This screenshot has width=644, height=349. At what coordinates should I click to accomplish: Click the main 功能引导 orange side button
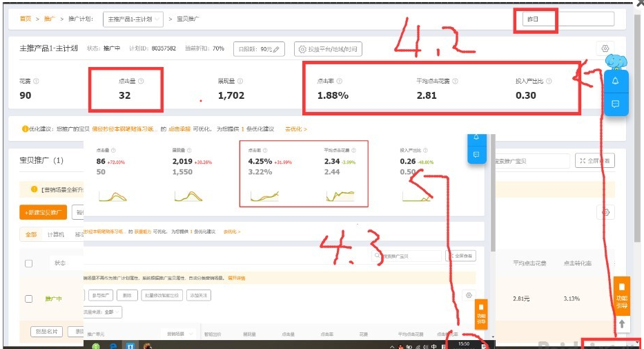coord(622,295)
